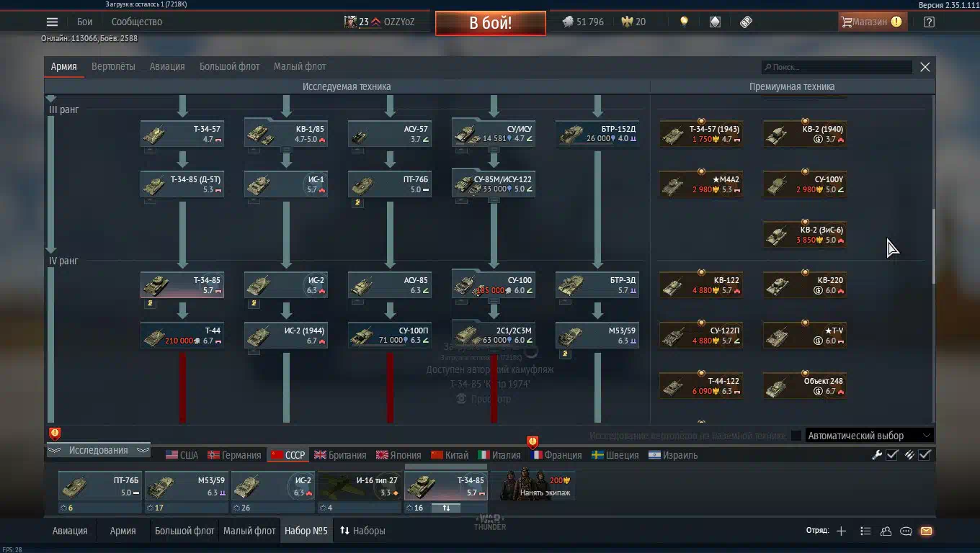
Task: Click the lightbulb hints icon
Action: (x=684, y=22)
